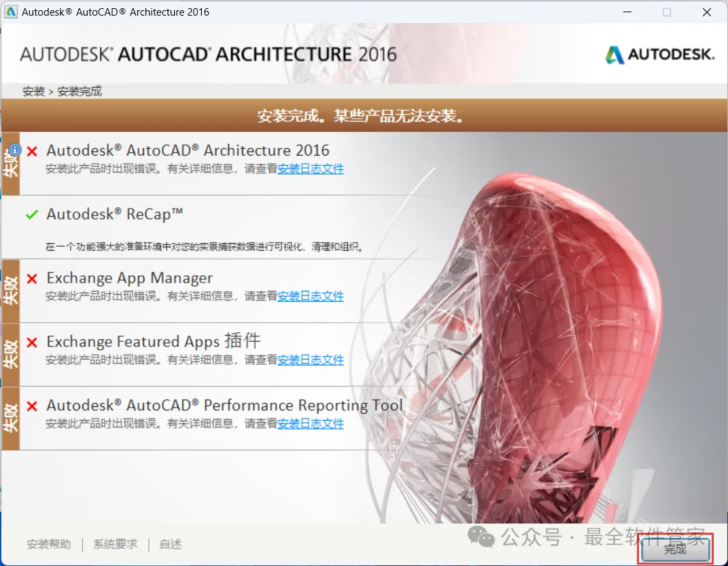Screen dimensions: 728x566
Task: Select the Autodesk® ReCap™ product title
Action: click(114, 214)
